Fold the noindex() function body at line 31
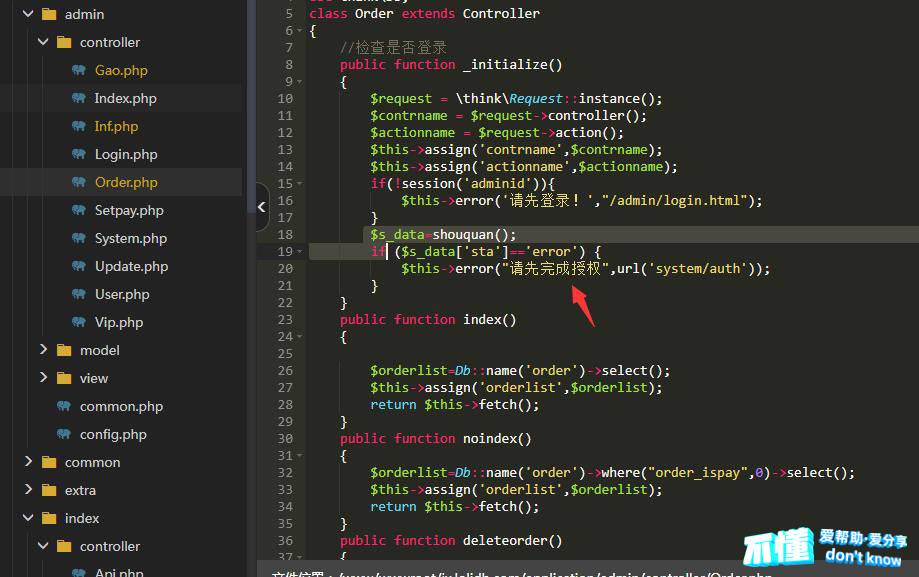This screenshot has height=577, width=919. click(x=301, y=456)
